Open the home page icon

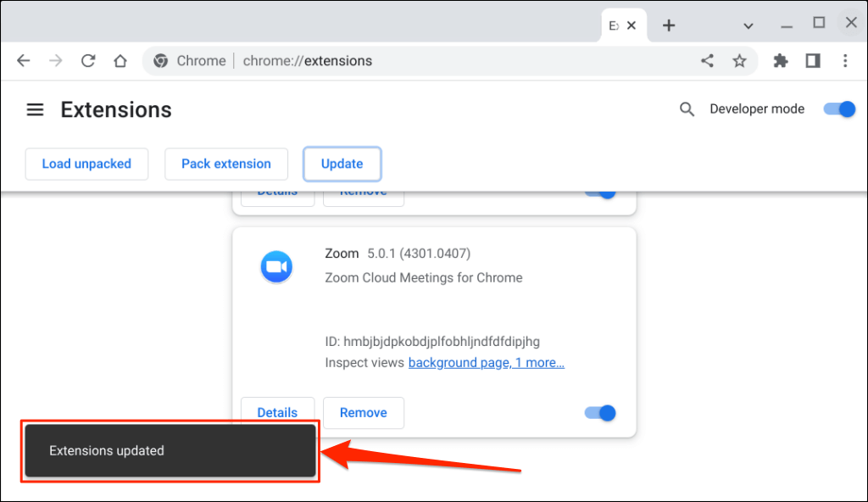pos(120,60)
